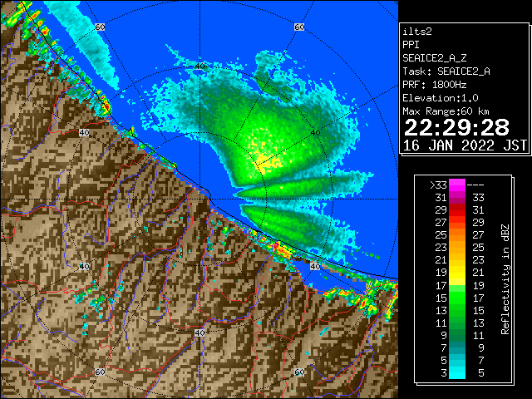This screenshot has width=532, height=399.
Task: Pick the orange 25–27 dBZ legend band
Action: 457,234
